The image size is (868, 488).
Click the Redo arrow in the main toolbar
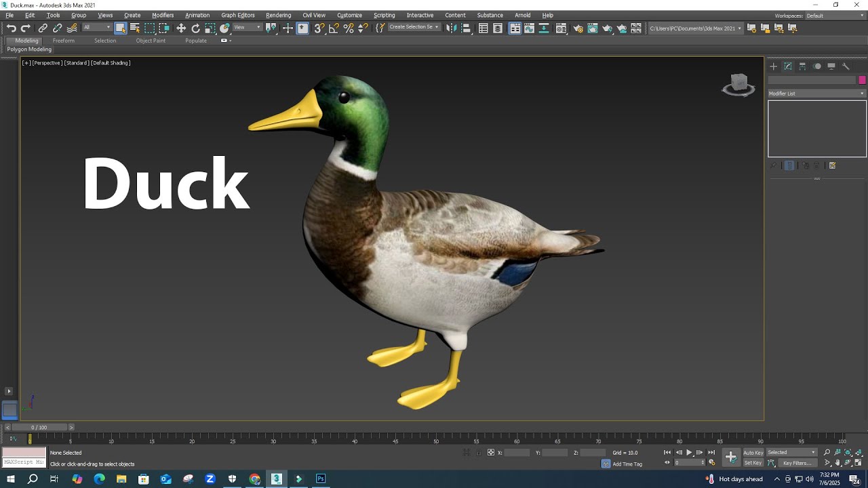[26, 28]
